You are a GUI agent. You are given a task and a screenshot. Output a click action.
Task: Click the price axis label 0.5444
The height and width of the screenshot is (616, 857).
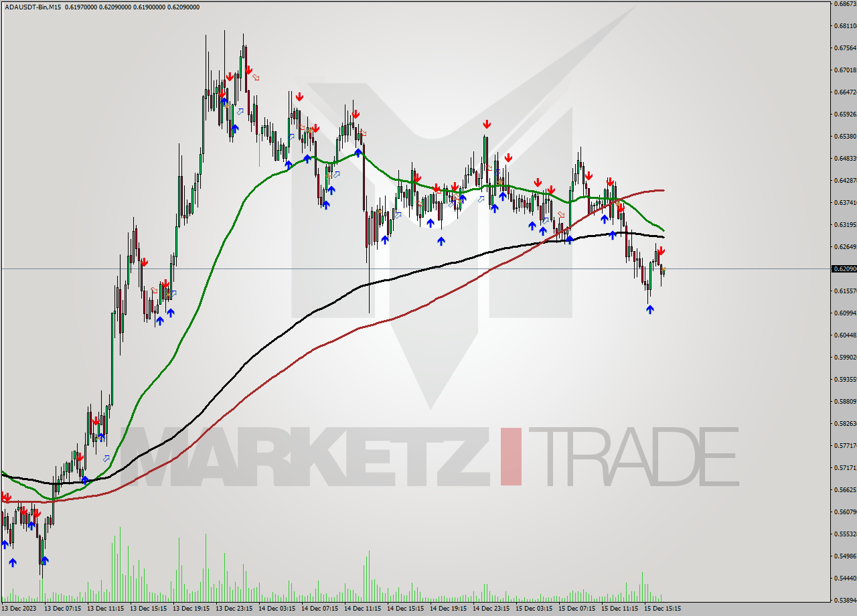[846, 578]
